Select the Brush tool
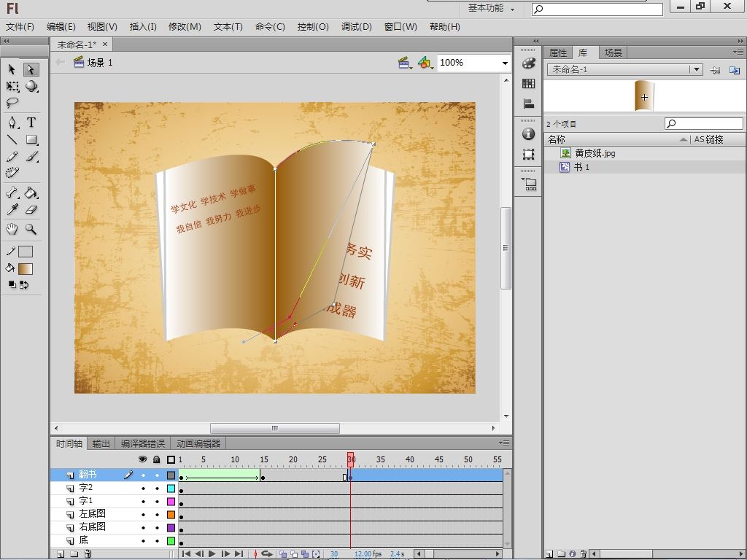 coord(31,157)
